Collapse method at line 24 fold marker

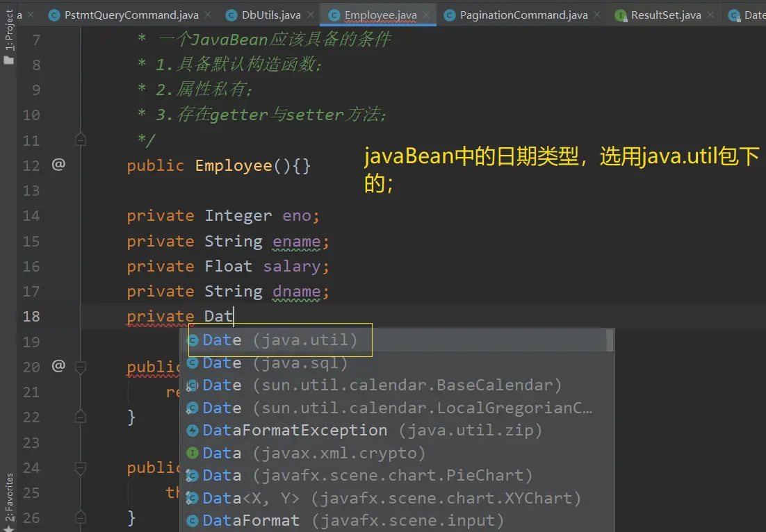click(x=81, y=467)
